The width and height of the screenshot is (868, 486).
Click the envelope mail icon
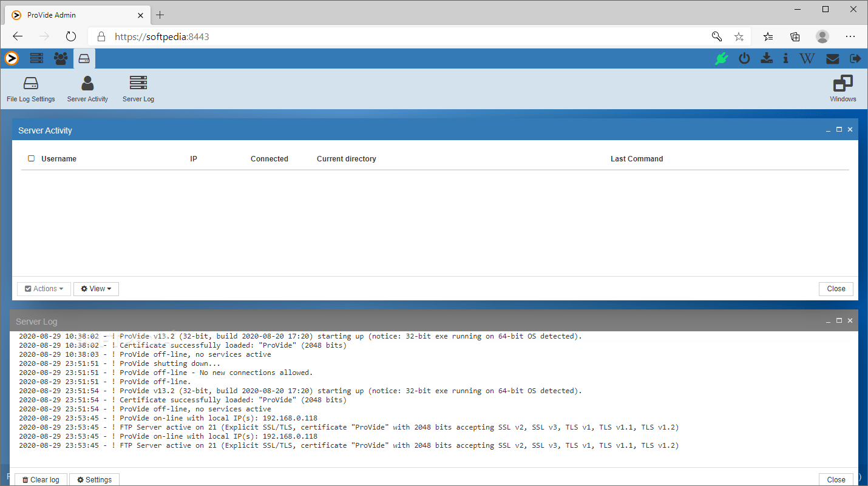coord(833,59)
